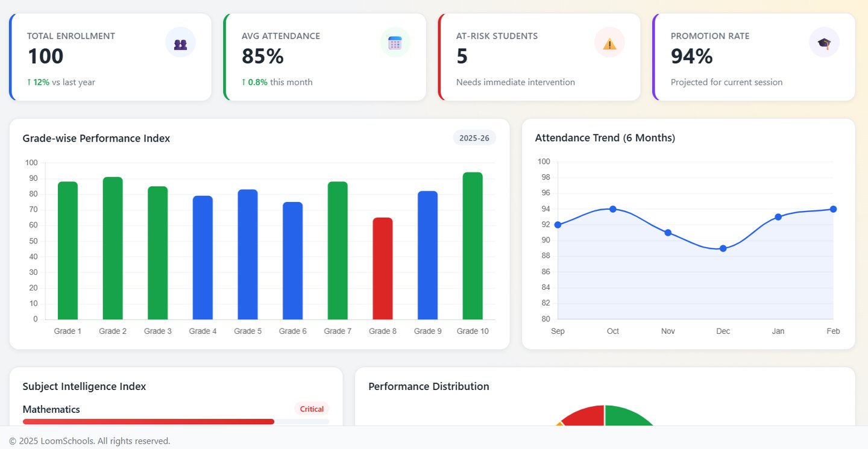Click the Total Enrollment value 100
Screen dimensions: 868x449
[46, 57]
